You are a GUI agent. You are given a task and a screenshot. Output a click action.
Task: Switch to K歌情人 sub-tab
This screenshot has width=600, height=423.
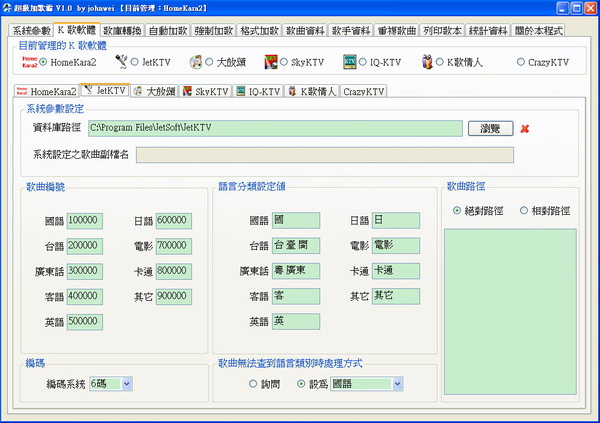coord(312,91)
